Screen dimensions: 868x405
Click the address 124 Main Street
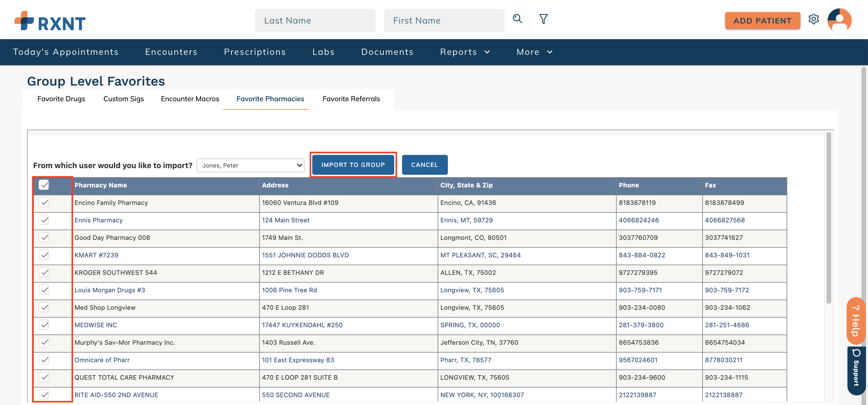coord(285,220)
